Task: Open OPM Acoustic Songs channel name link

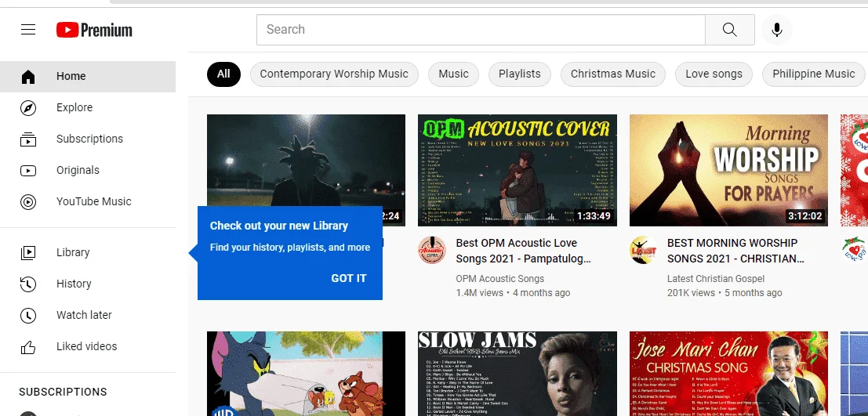Action: (x=500, y=279)
